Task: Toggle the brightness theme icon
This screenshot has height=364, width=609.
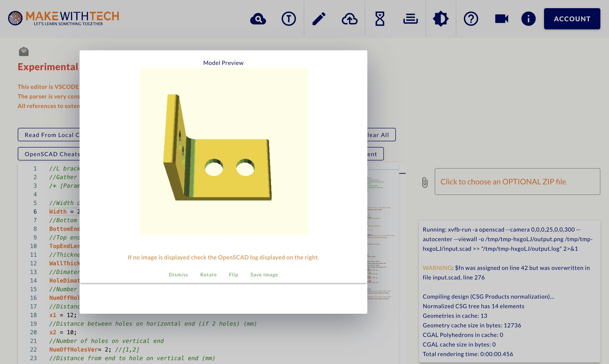Action: (440, 19)
